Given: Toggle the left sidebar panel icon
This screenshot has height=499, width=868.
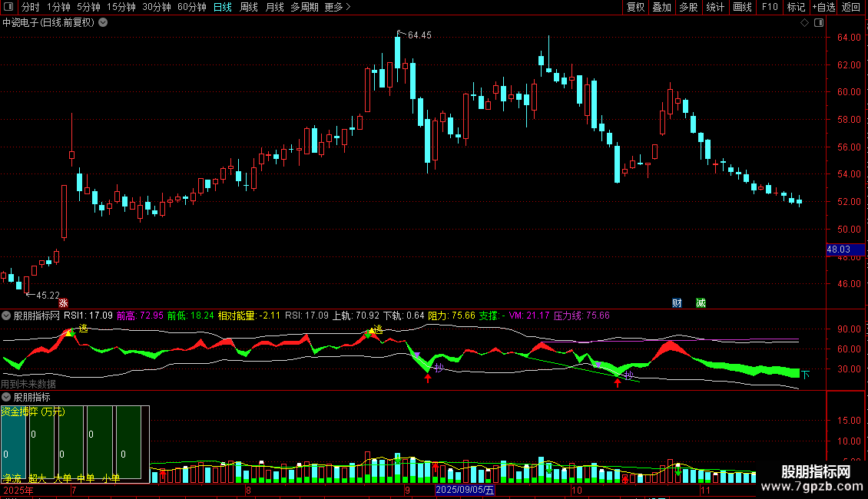Looking at the screenshot, I should tap(8, 7).
